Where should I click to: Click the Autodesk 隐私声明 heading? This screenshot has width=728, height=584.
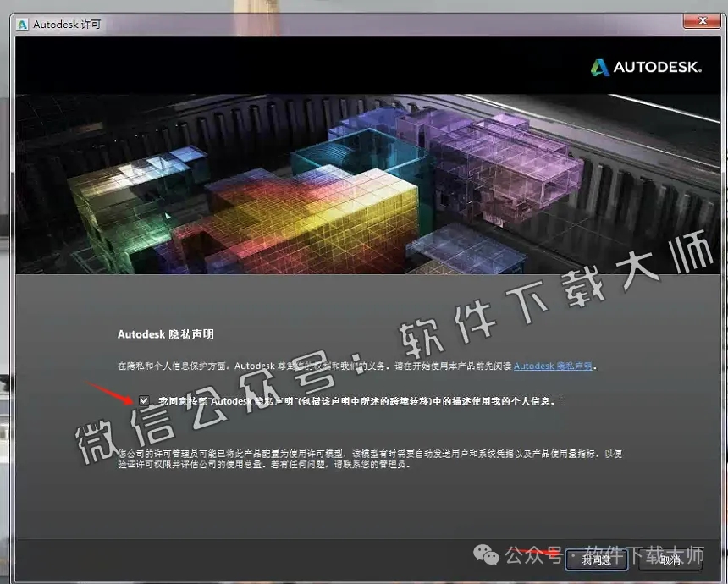(x=165, y=334)
